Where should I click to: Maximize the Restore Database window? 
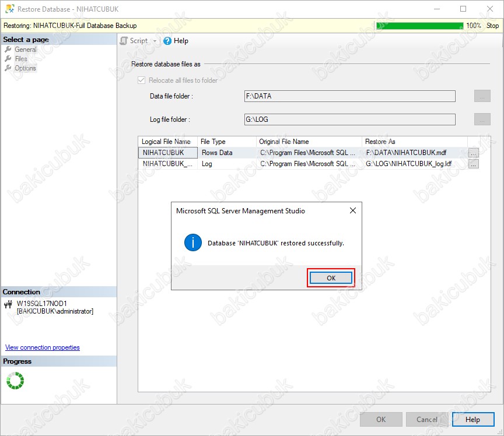[x=463, y=9]
